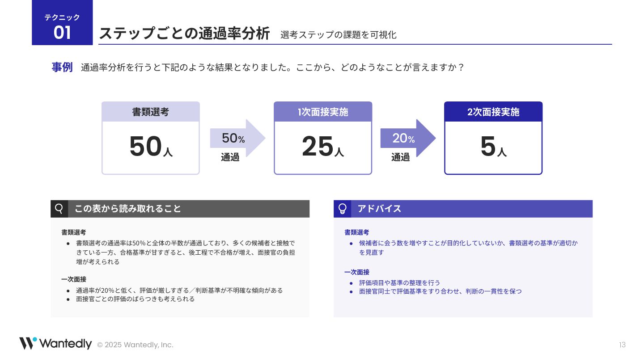The height and width of the screenshot is (362, 644).
Task: Click the © 2025 Wantedly, Inc. copyright text
Action: click(x=135, y=345)
